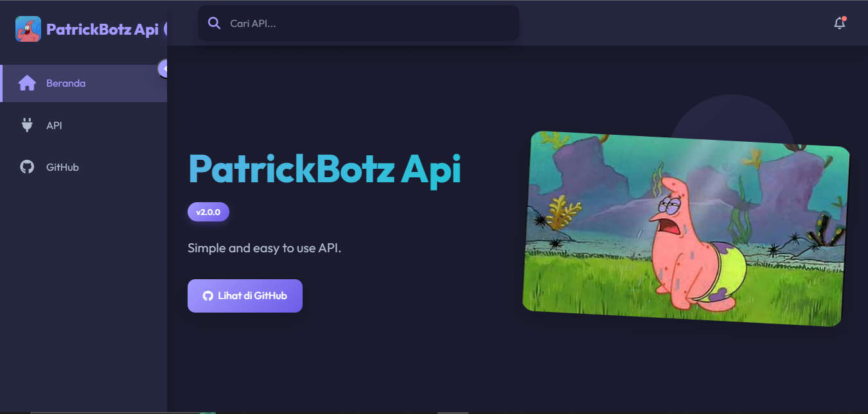Viewport: 868px width, 414px height.
Task: Click the text Simple and easy to use API.
Action: (x=264, y=248)
